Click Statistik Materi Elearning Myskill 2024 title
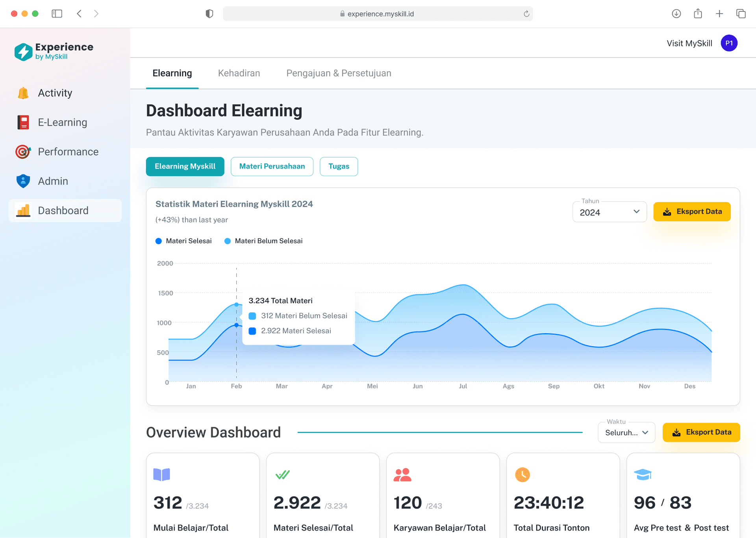 pos(234,204)
